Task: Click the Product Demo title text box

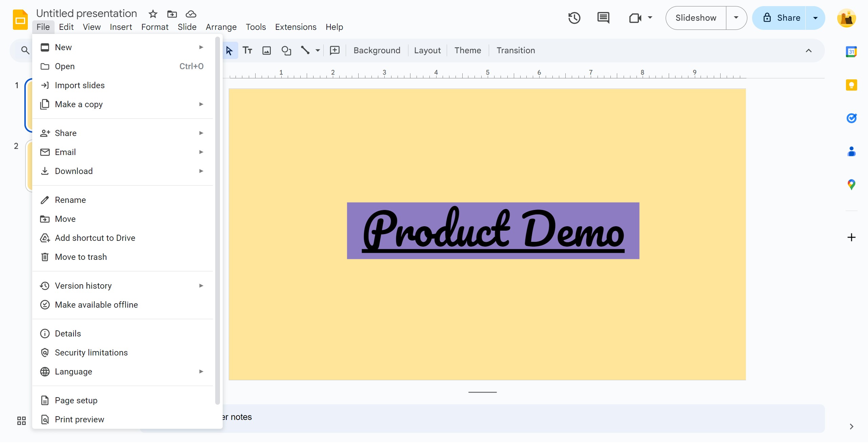Action: tap(493, 231)
